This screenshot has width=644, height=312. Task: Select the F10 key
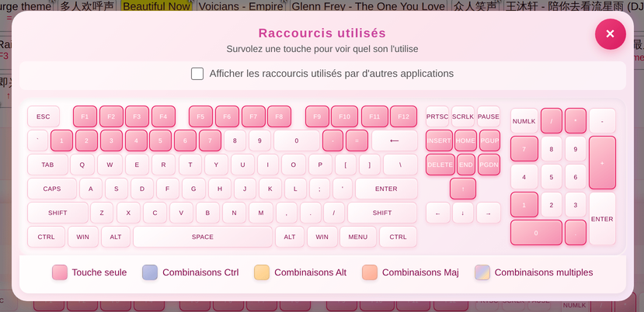345,116
